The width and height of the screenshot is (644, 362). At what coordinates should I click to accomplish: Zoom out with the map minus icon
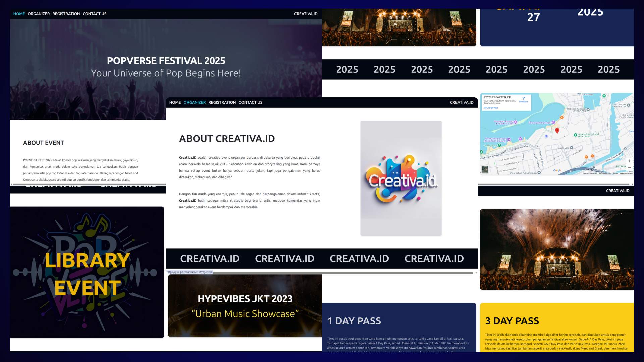[629, 168]
